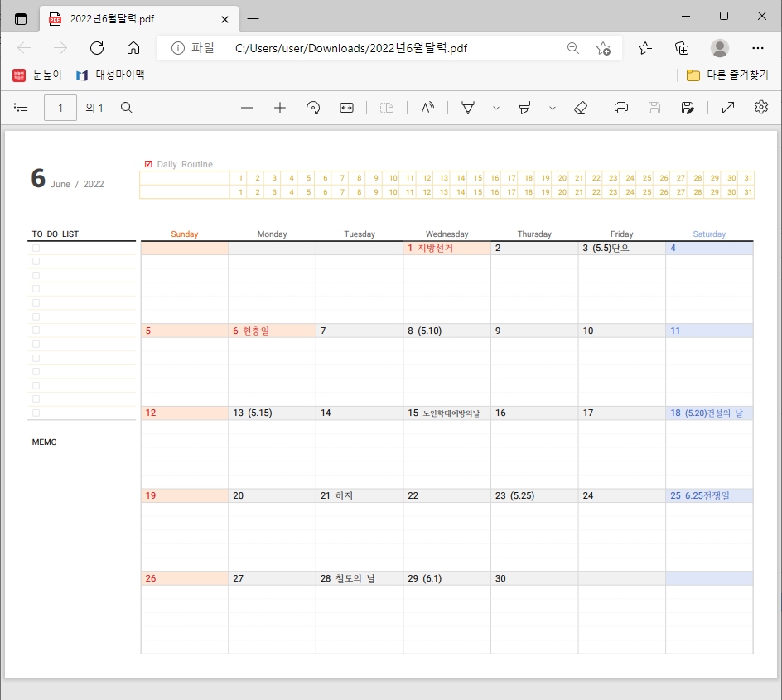Go forward to next page

pyautogui.click(x=60, y=48)
